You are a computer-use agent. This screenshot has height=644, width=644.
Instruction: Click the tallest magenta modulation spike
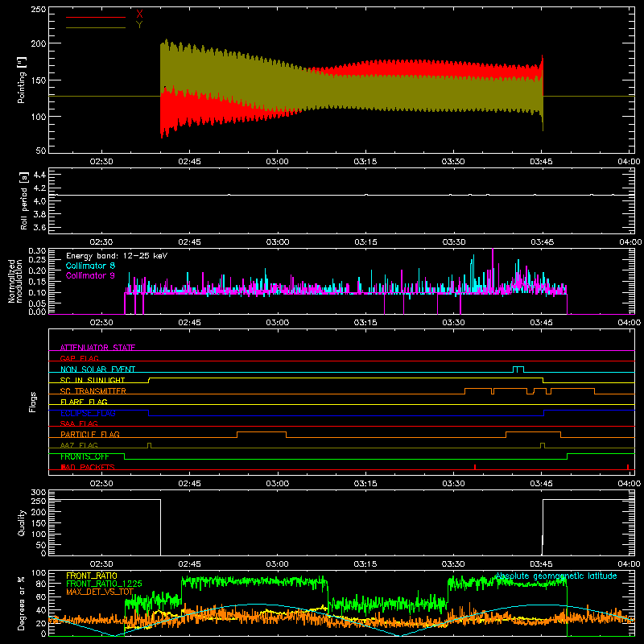pos(493,271)
